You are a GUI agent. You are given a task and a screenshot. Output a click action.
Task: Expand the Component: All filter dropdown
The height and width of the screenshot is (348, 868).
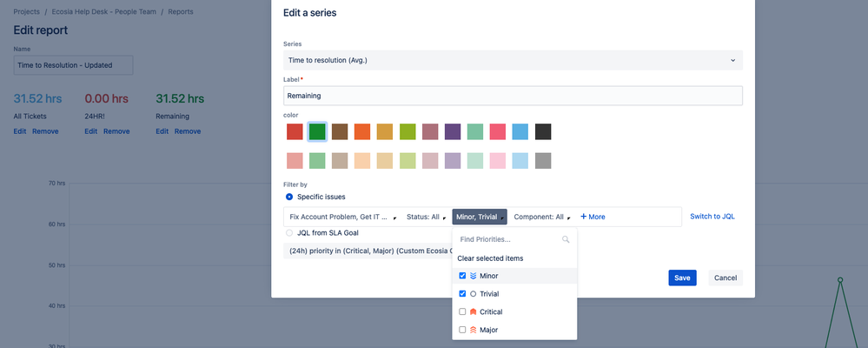pos(541,217)
